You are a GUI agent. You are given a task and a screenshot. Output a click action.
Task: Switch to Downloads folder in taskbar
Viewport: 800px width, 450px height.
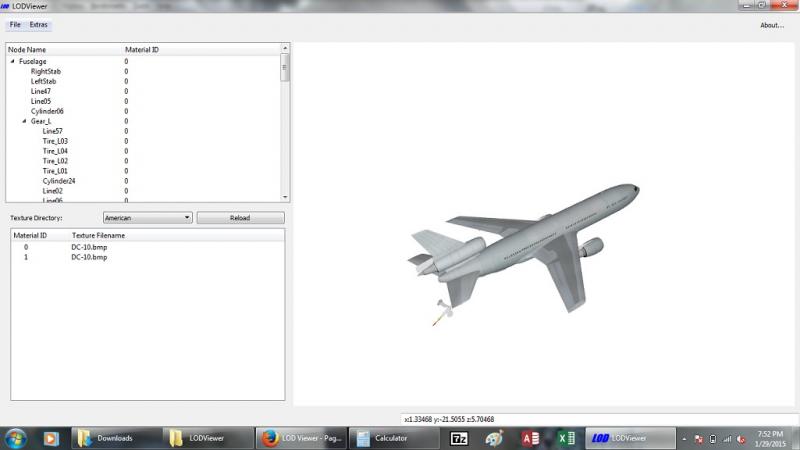coord(116,438)
